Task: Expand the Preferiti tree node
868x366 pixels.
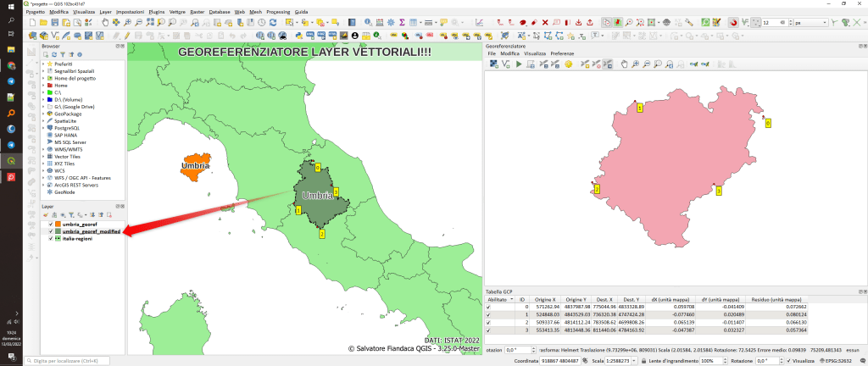Action: (43, 64)
